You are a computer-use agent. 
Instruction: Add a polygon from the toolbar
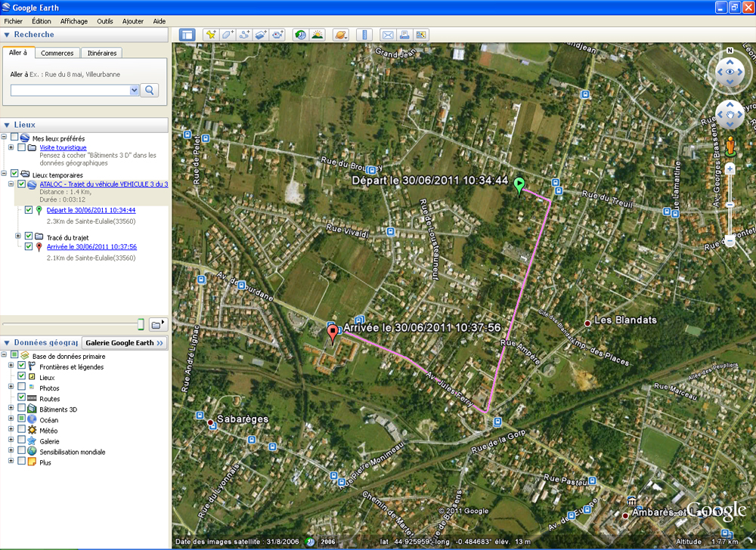point(227,35)
